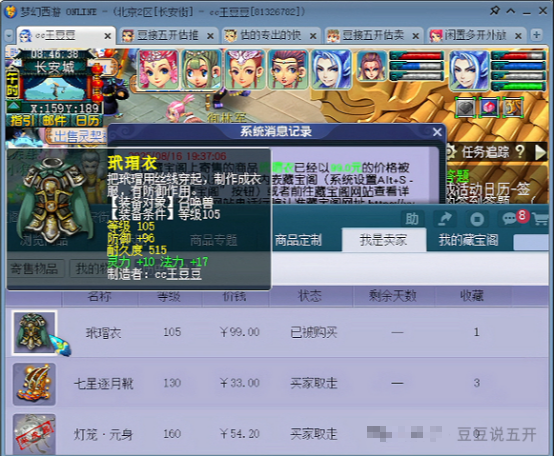554x457 pixels.
Task: Sort by the 剩余天数 column header
Action: point(393,296)
